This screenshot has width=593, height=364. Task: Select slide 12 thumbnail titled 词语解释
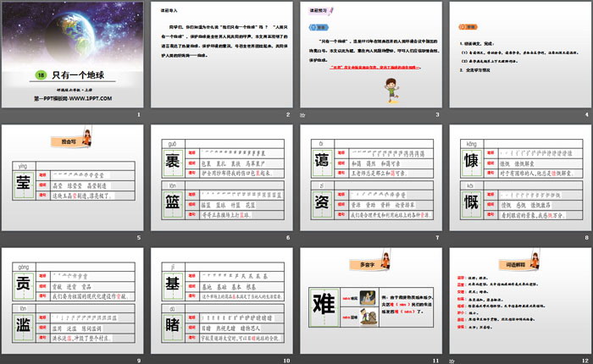coord(520,301)
